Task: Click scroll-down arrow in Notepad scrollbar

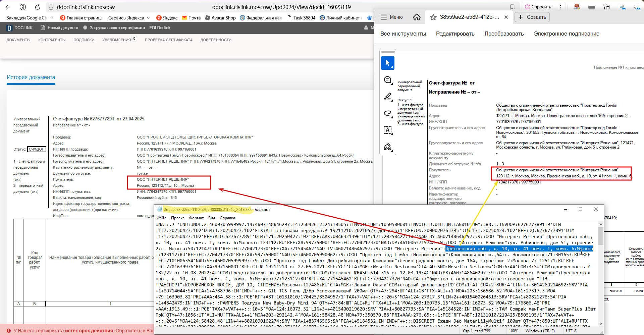Action: click(601, 324)
